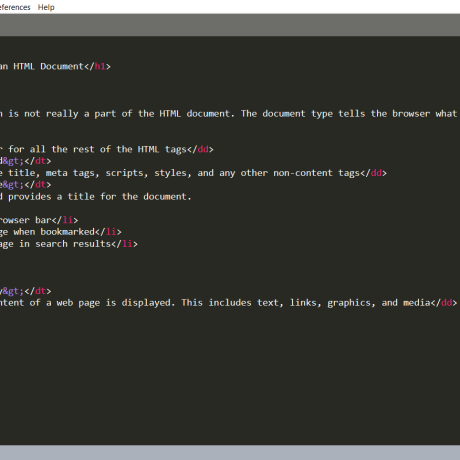Click the closing h1 tag
460x460 pixels.
pyautogui.click(x=97, y=66)
